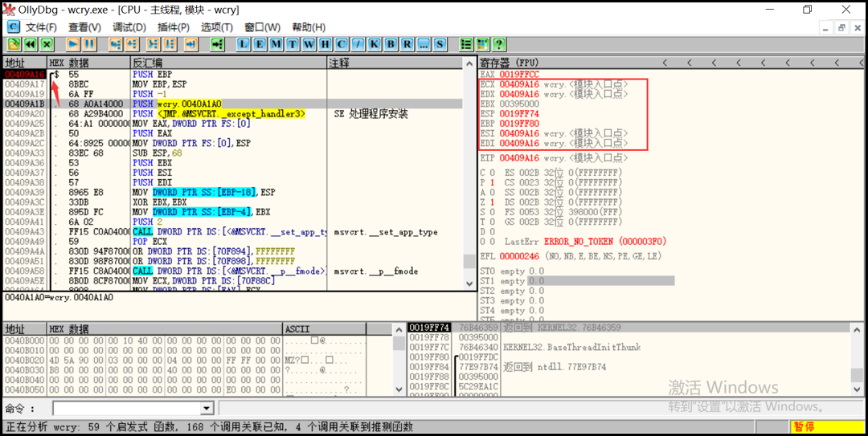Click the 注释 column header in disassembly

(395, 63)
